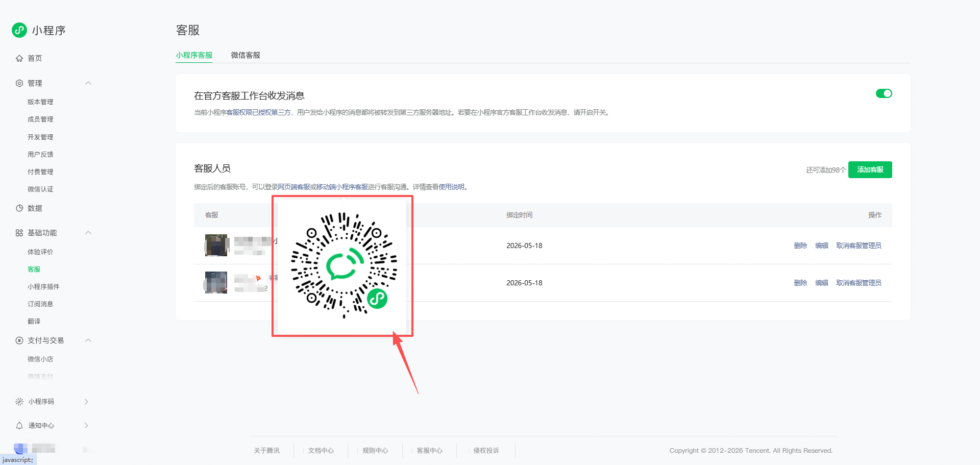Open 开发管理 in the sidebar
This screenshot has width=980, height=465.
point(40,137)
